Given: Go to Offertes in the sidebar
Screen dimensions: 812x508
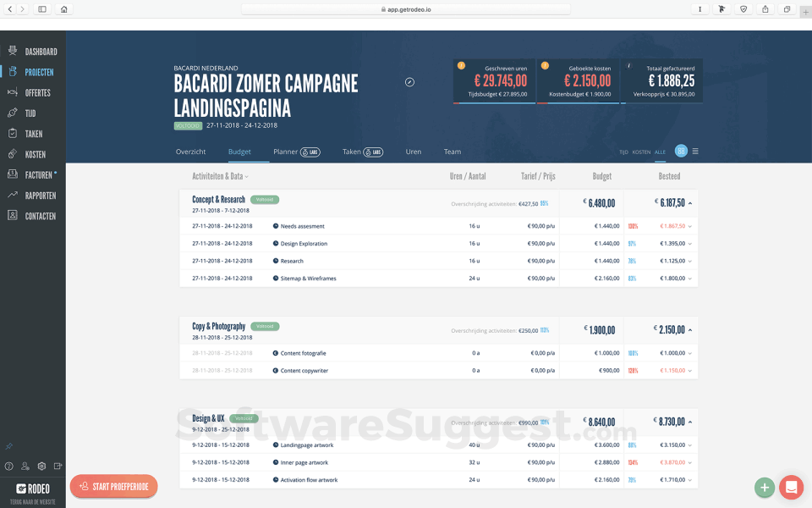Looking at the screenshot, I should point(30,93).
